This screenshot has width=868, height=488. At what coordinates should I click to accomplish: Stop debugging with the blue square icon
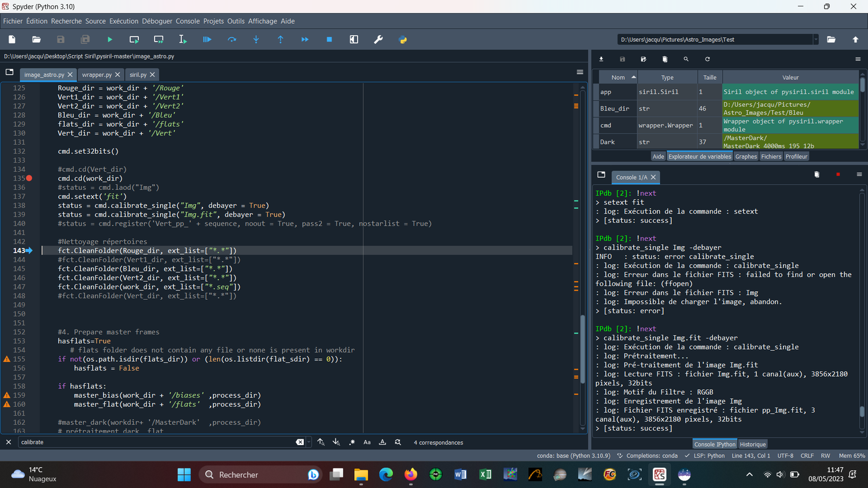pos(329,39)
